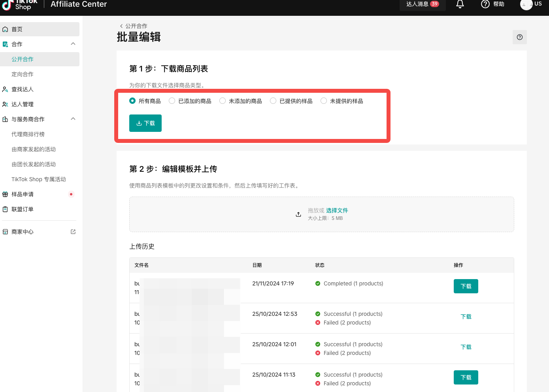Collapse the 合作 sidebar section
The image size is (549, 392).
(73, 44)
